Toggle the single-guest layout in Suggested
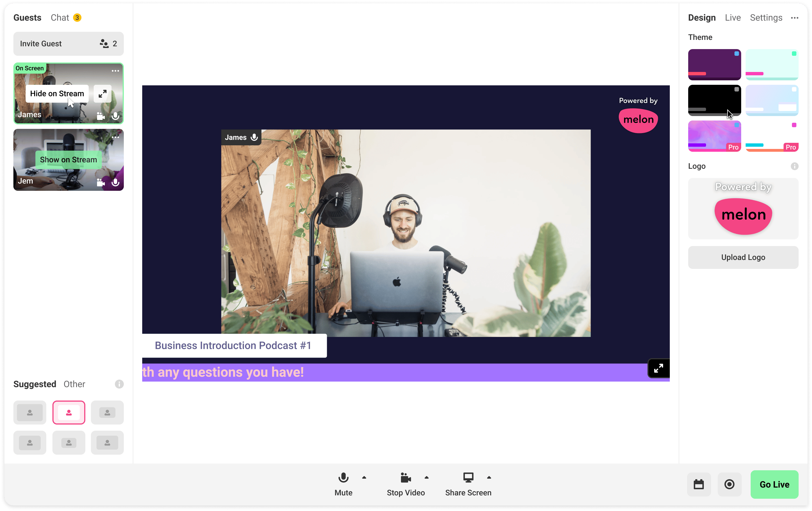 click(x=69, y=412)
